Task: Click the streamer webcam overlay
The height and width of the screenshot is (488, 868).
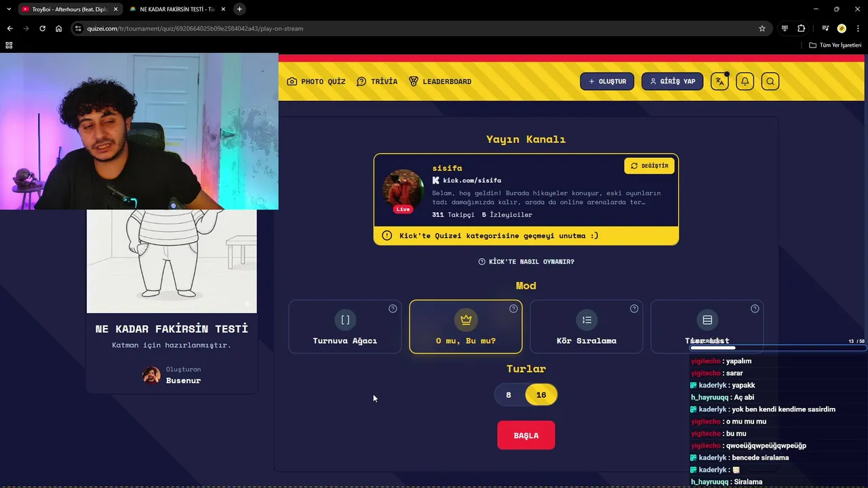Action: tap(139, 131)
